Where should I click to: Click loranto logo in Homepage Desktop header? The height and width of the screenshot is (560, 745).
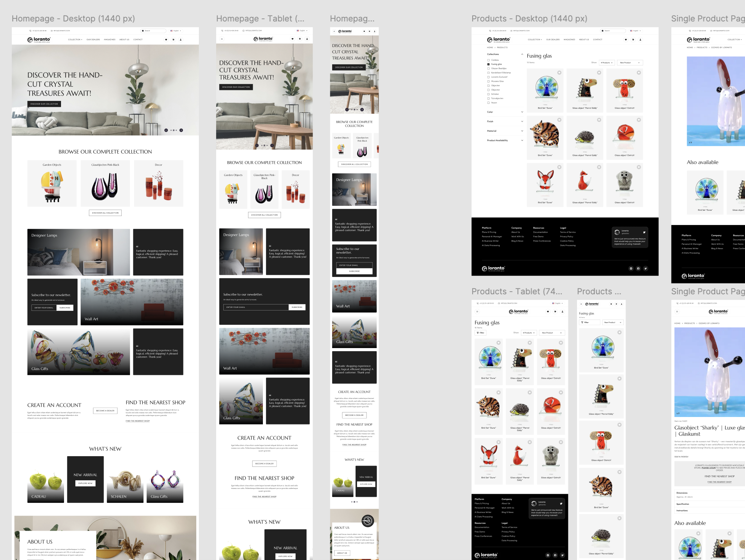point(39,40)
